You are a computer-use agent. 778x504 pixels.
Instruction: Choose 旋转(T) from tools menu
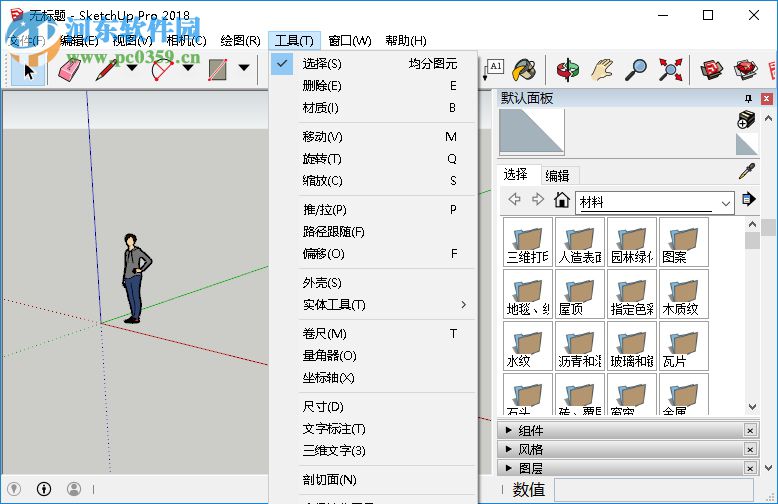click(373, 159)
